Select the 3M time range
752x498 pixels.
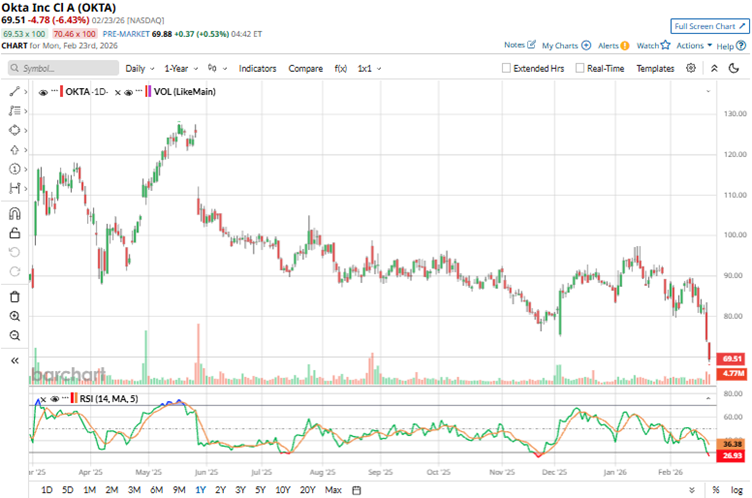click(134, 490)
